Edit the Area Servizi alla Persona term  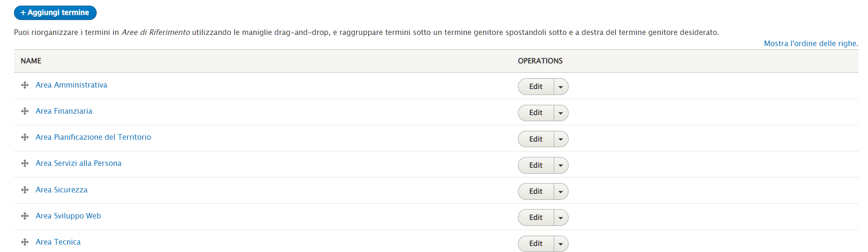pyautogui.click(x=536, y=165)
